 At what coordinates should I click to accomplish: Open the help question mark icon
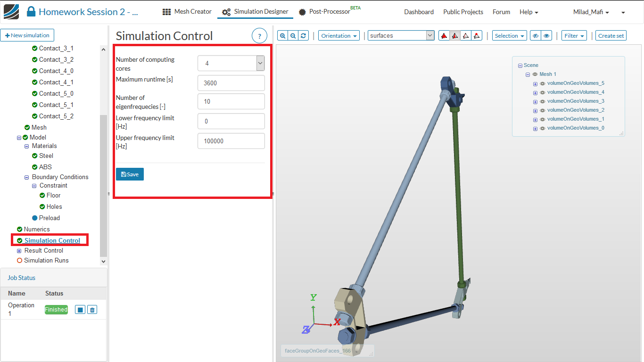(x=259, y=36)
